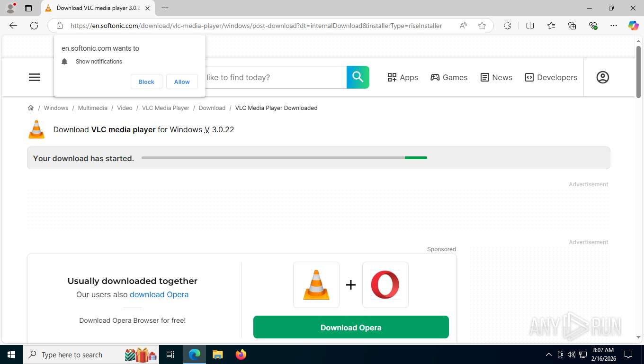This screenshot has height=364, width=644.
Task: Click the green Download Opera button
Action: [x=351, y=327]
